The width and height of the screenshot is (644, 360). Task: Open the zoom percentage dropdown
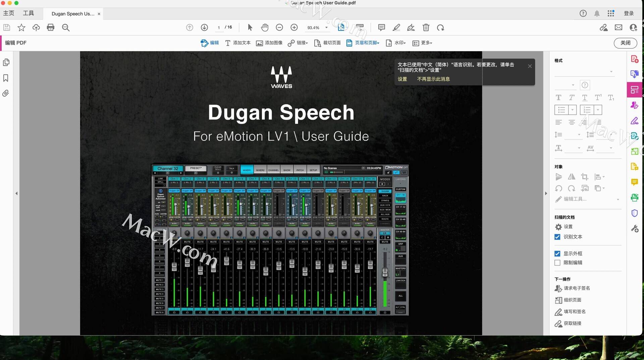(x=326, y=27)
